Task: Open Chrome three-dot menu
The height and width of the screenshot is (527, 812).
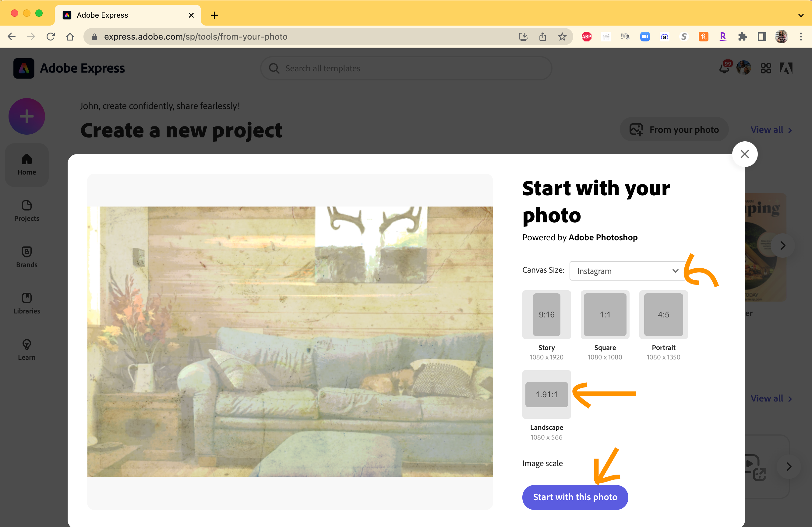Action: point(801,37)
